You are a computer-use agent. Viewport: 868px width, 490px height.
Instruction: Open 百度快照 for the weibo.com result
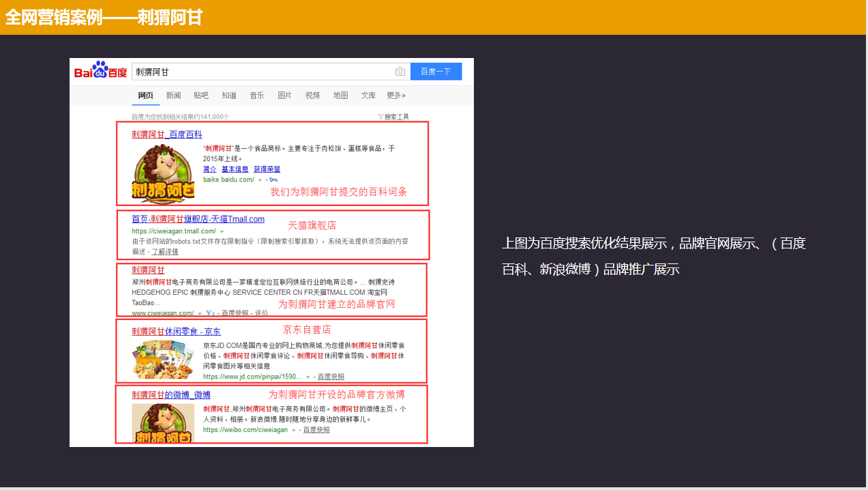tap(316, 430)
